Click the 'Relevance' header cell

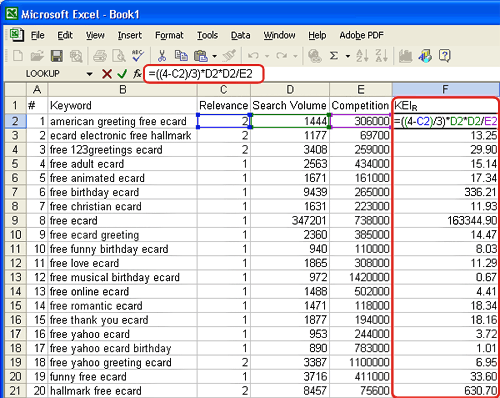coord(224,106)
